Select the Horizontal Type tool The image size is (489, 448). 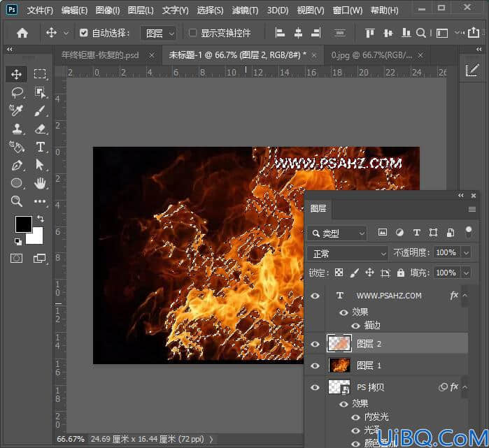(40, 147)
